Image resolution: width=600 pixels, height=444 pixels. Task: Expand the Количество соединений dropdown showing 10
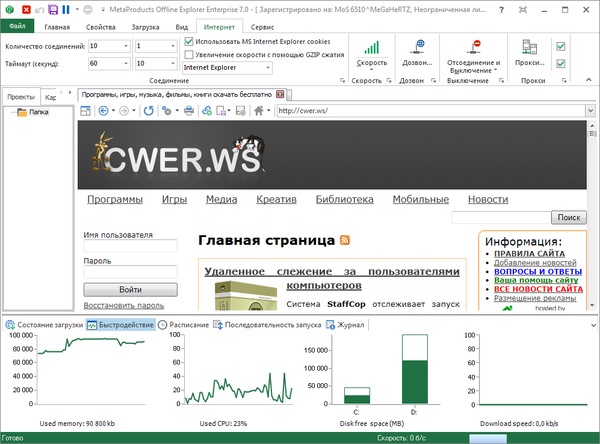click(128, 47)
